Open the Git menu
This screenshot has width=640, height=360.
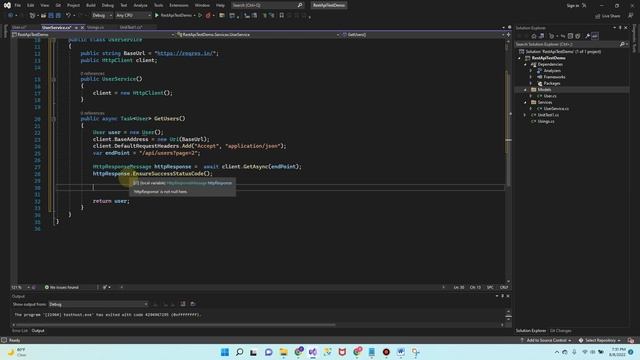pos(58,5)
